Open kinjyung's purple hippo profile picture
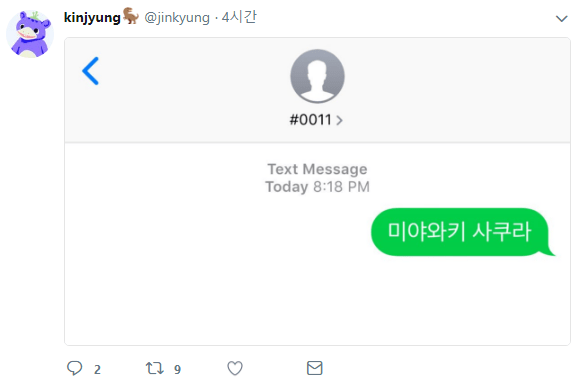The width and height of the screenshot is (580, 386). pyautogui.click(x=30, y=34)
